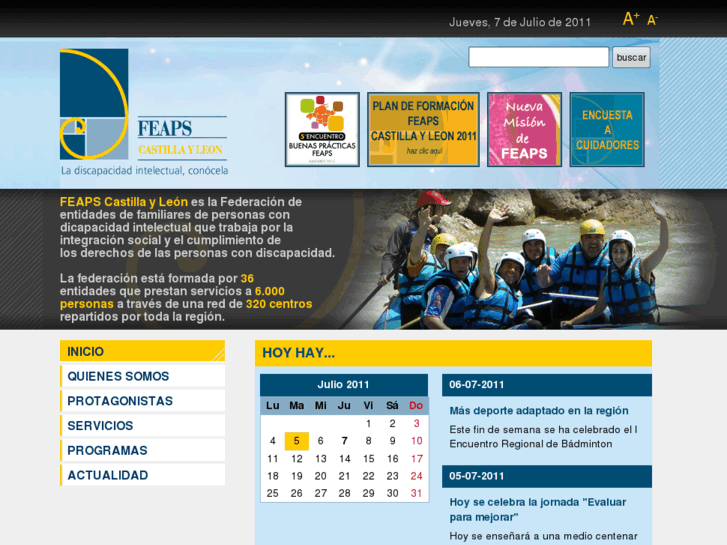Select day 17 in July calendar
This screenshot has height=545, width=727.
point(416,459)
